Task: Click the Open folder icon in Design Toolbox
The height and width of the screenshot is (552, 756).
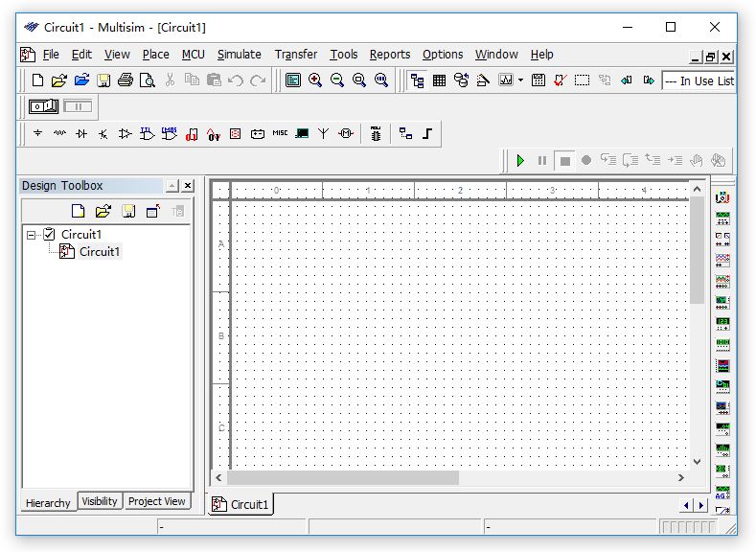Action: (x=103, y=211)
